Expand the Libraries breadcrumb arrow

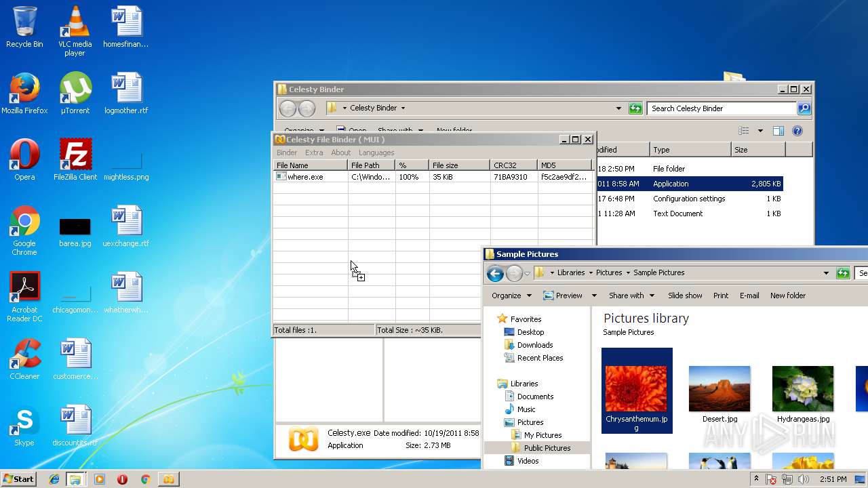point(589,273)
